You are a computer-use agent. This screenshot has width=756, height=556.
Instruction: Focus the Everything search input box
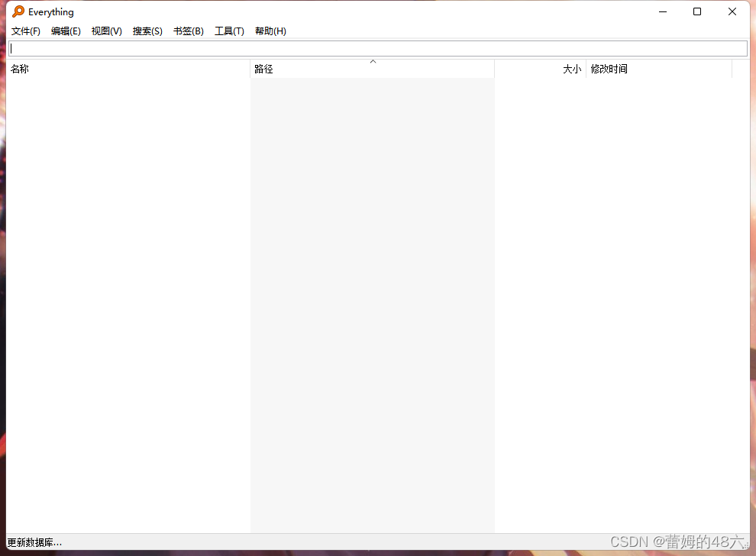click(x=378, y=48)
